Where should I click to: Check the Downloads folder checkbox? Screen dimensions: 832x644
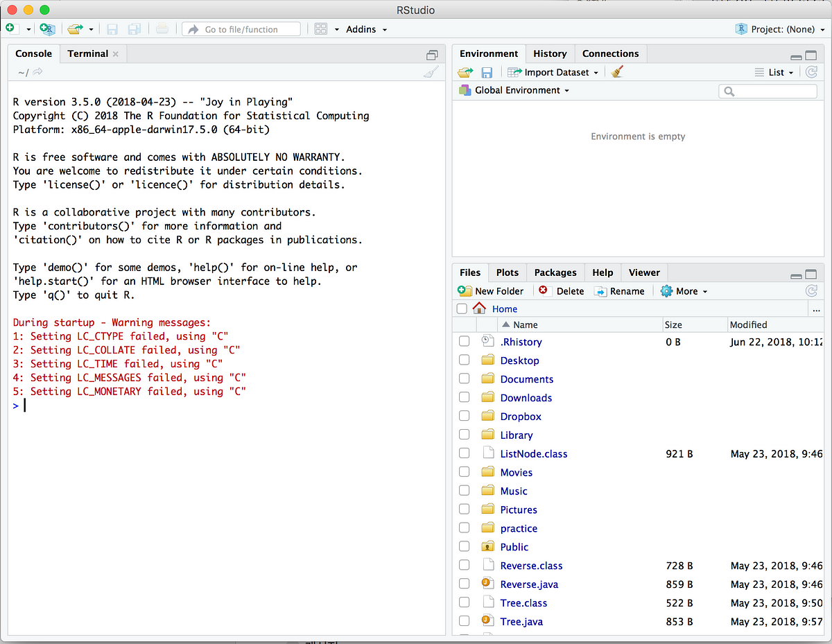tap(464, 397)
